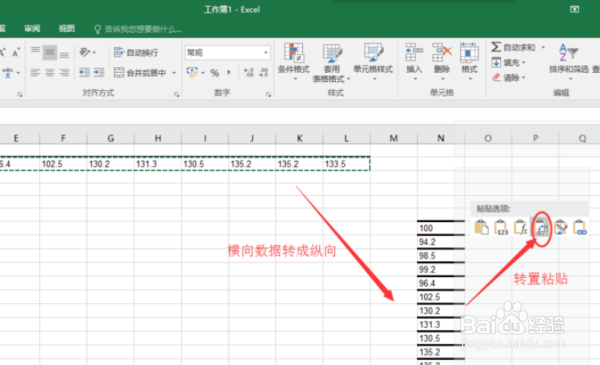Open Conditional Formatting (条件格式)
The image size is (600, 365).
pos(294,62)
